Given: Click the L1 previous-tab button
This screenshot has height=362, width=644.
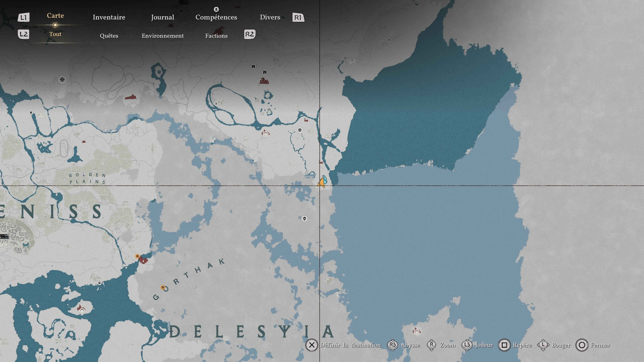Looking at the screenshot, I should pyautogui.click(x=23, y=17).
